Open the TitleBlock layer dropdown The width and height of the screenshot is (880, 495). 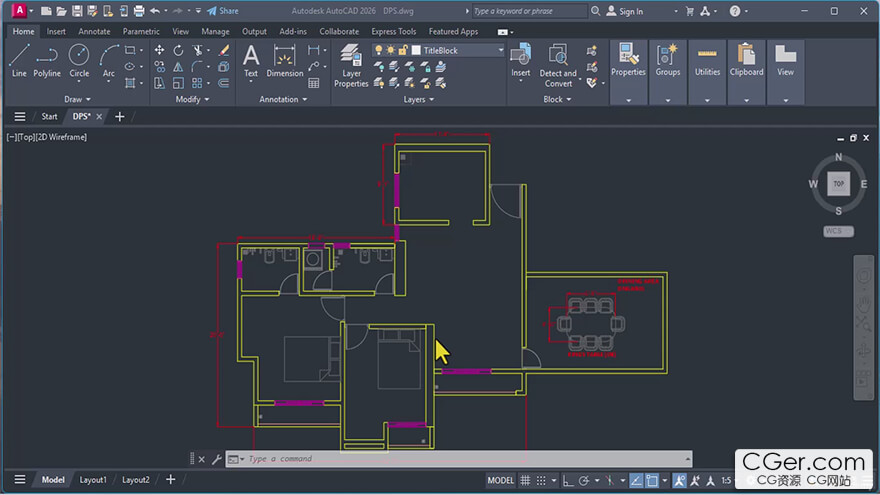(501, 51)
